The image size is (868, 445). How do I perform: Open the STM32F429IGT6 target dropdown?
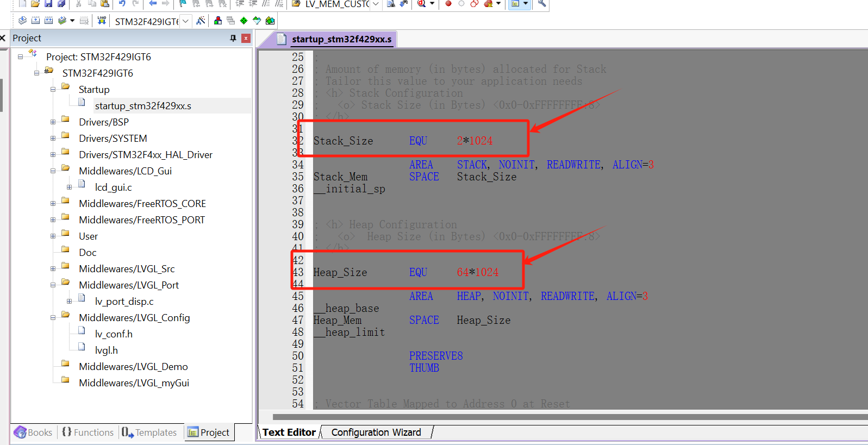click(x=185, y=21)
